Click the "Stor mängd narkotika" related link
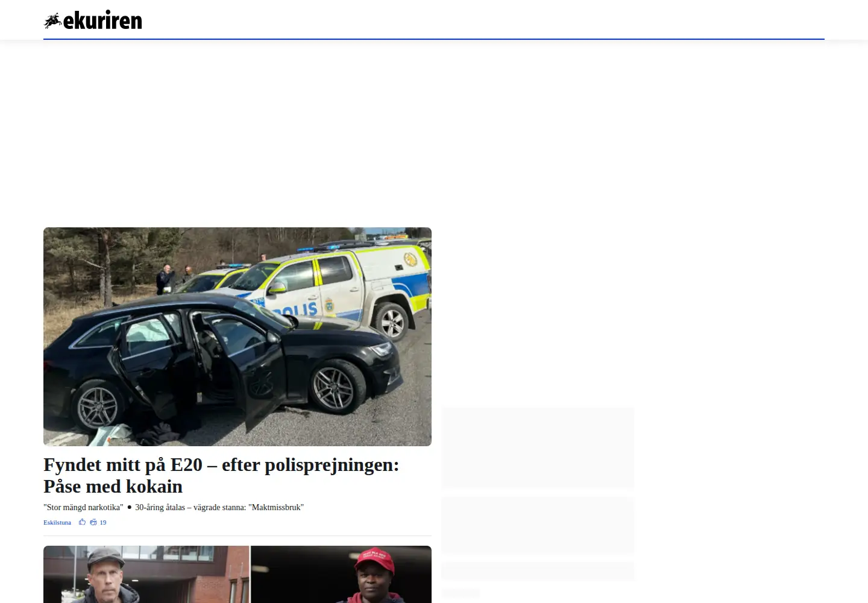Viewport: 868px width, 603px height. click(83, 507)
